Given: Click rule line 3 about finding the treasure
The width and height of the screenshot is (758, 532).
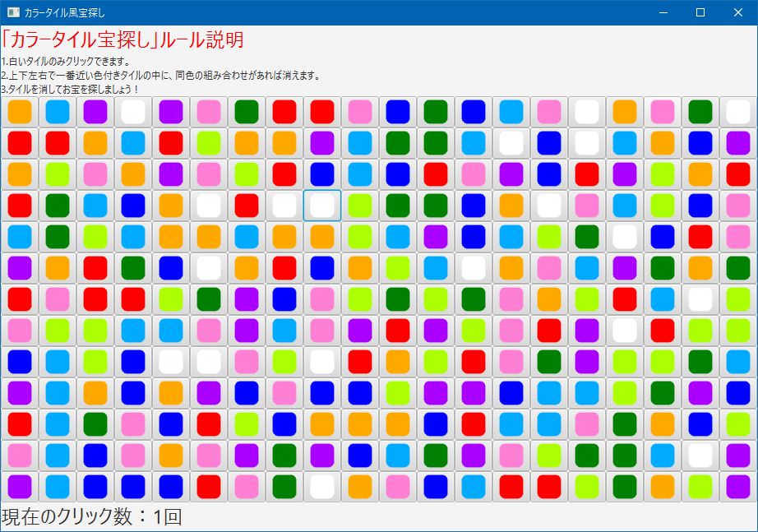Looking at the screenshot, I should [x=71, y=89].
